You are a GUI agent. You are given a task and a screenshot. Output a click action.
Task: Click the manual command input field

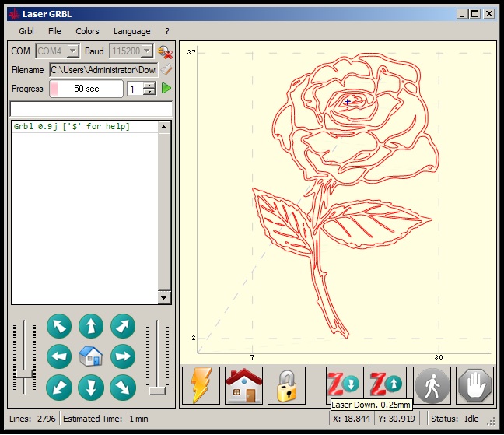pyautogui.click(x=90, y=109)
